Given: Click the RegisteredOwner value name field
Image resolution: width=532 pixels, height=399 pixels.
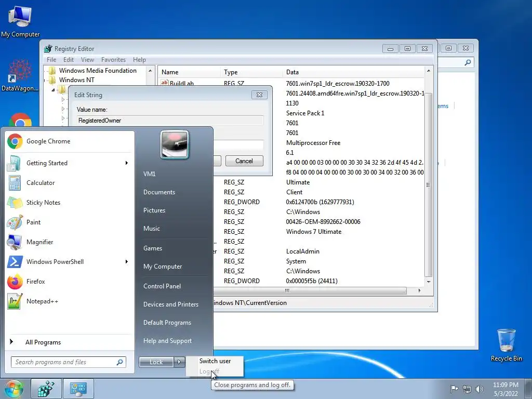Looking at the screenshot, I should [x=170, y=121].
